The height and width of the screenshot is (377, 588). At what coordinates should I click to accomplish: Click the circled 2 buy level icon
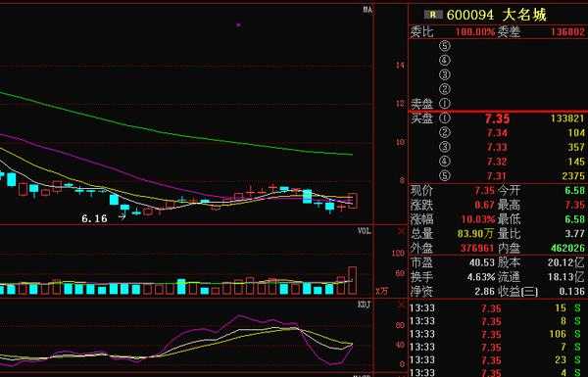(444, 132)
